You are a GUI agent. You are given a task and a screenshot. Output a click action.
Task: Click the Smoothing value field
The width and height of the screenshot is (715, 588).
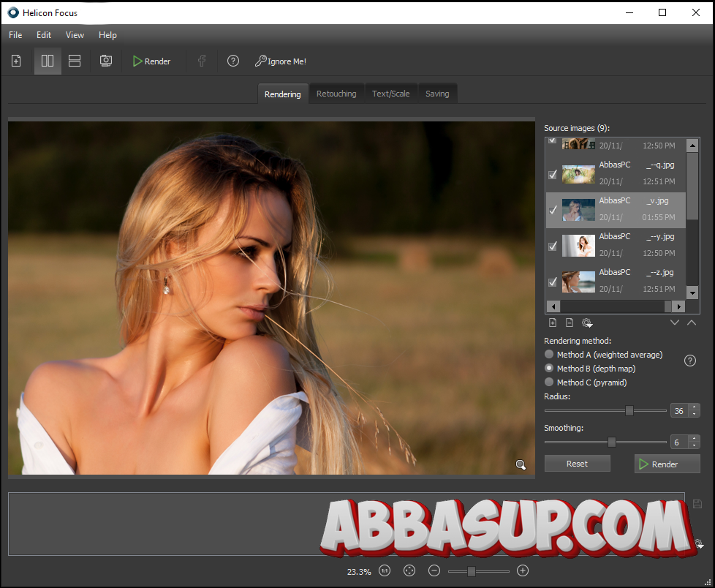pos(679,442)
